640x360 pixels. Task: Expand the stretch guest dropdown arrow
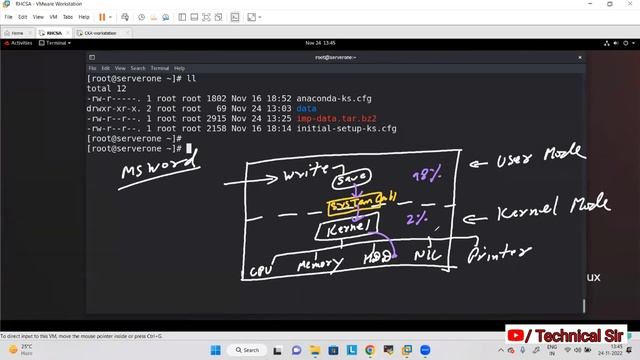point(260,17)
